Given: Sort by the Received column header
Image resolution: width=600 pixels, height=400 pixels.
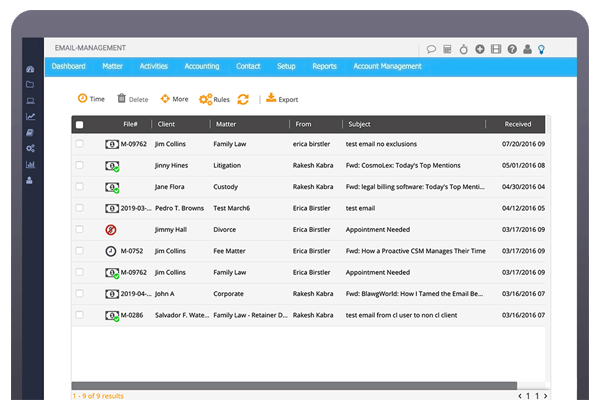Looking at the screenshot, I should tap(517, 124).
